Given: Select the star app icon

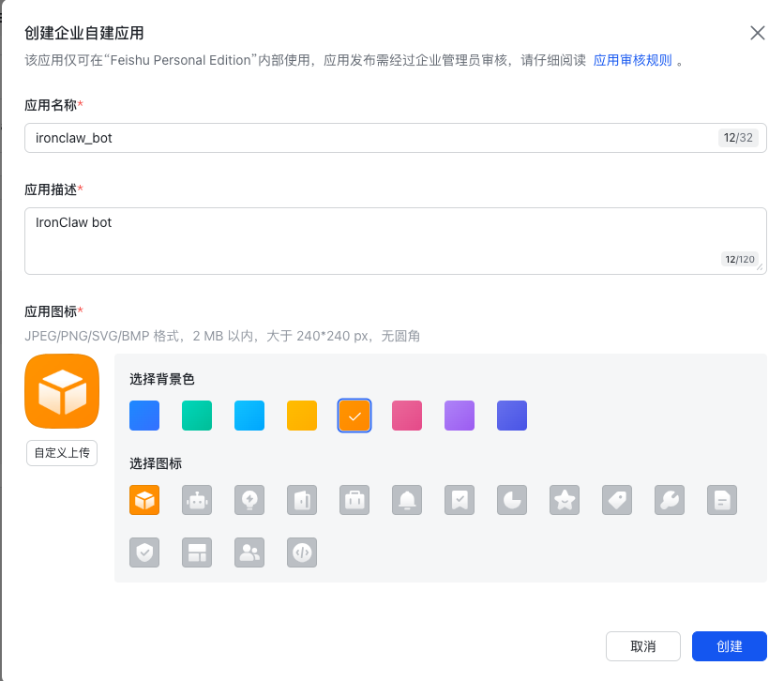Looking at the screenshot, I should click(565, 500).
